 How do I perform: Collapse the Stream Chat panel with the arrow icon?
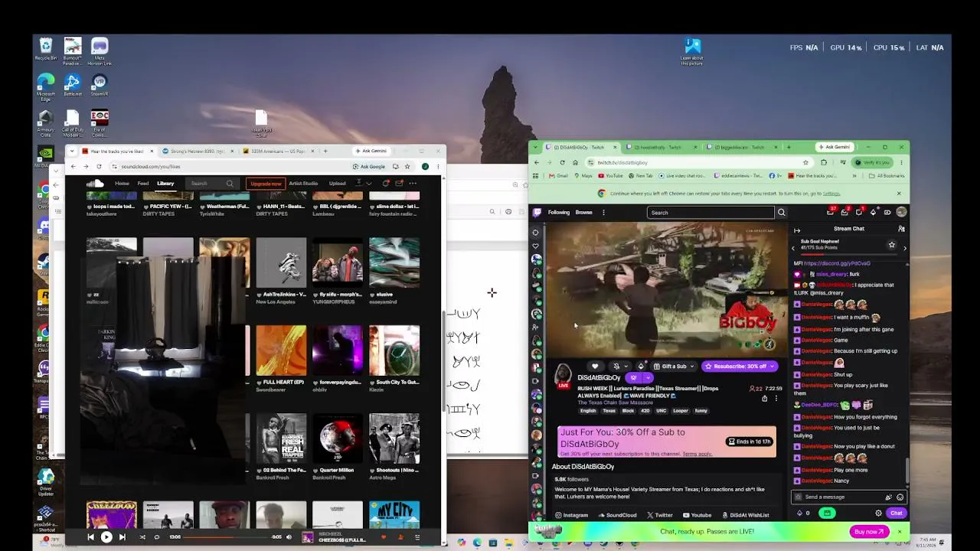point(797,230)
